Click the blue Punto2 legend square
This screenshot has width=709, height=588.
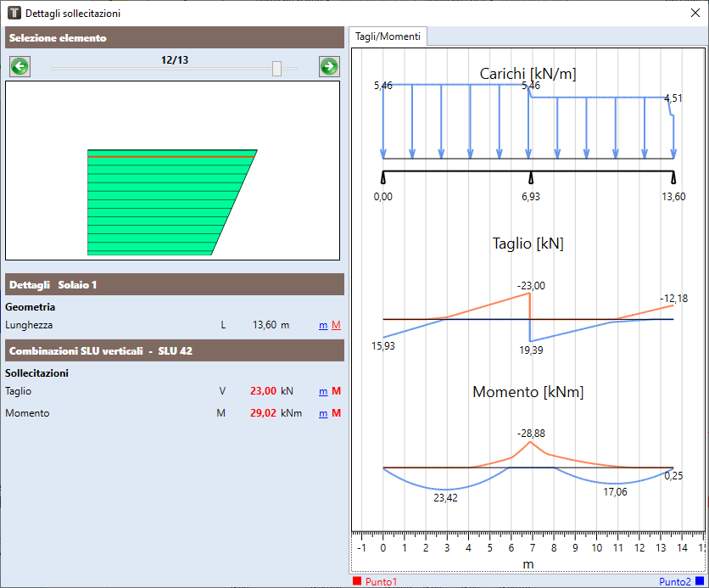pyautogui.click(x=700, y=581)
